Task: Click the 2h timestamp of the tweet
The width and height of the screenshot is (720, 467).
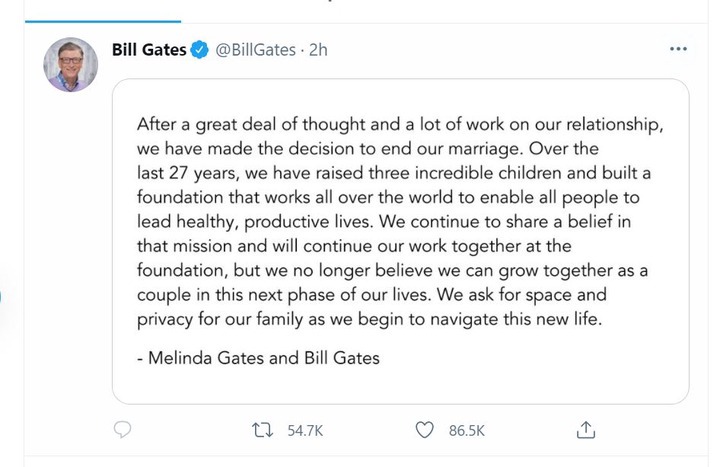Action: pyautogui.click(x=318, y=50)
